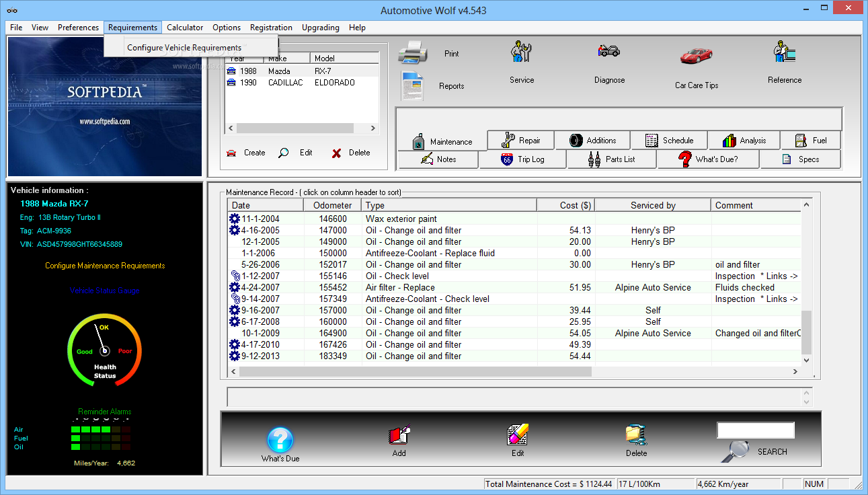Click the SEARCH magnifying glass icon
Screen dimensions: 868x495
[735, 451]
